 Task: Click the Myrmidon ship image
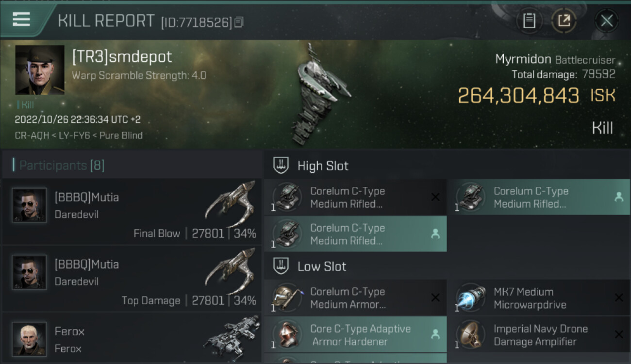click(x=318, y=95)
